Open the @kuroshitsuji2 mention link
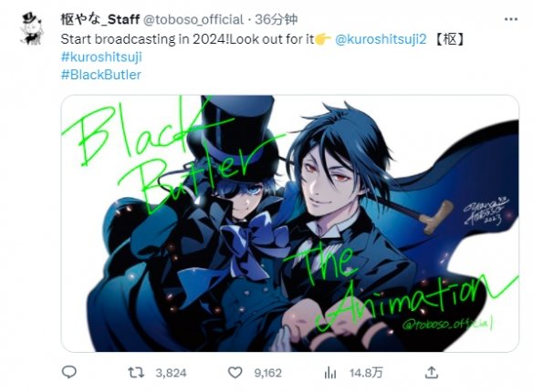 click(x=381, y=39)
